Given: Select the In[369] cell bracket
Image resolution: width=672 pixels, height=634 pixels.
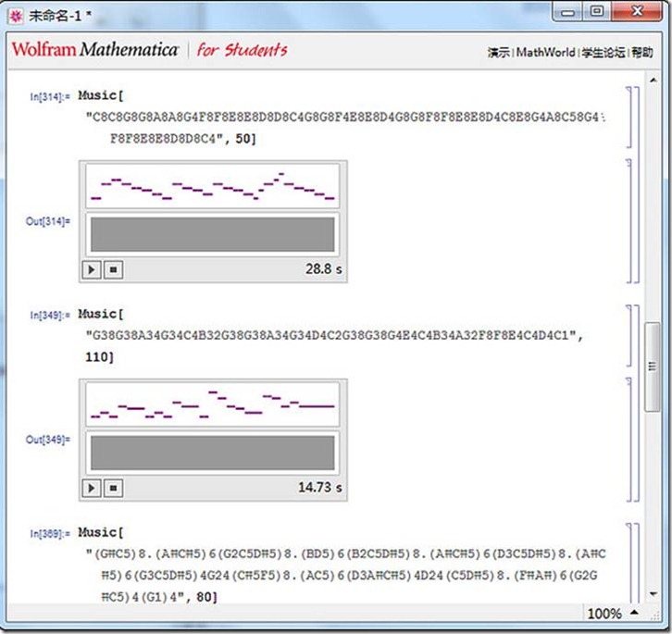Looking at the screenshot, I should (628, 564).
